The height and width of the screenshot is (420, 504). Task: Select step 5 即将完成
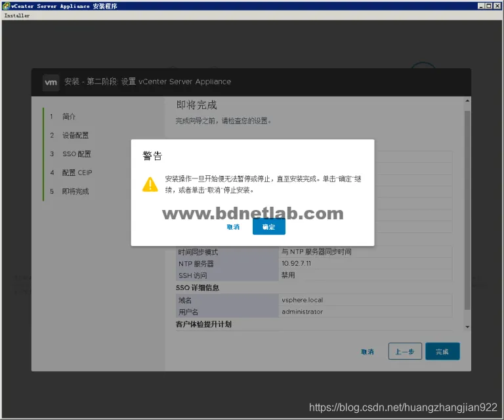(75, 192)
